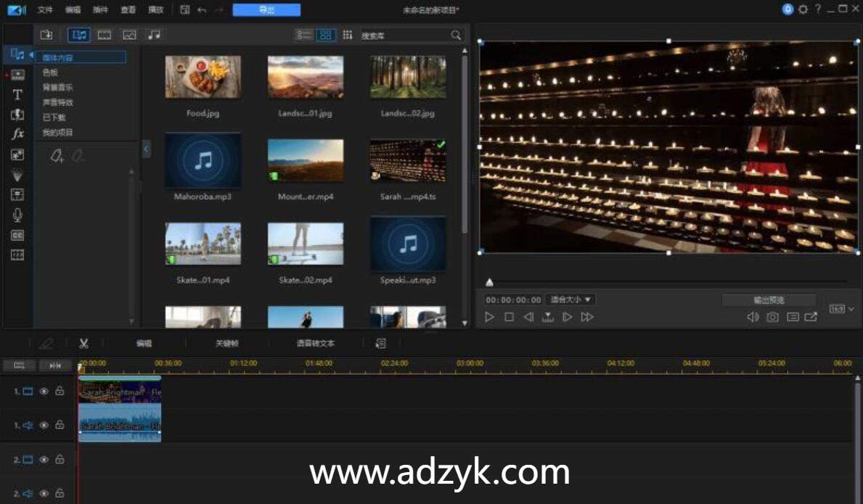Toggle visibility of video track 2
This screenshot has height=504, width=863.
click(x=44, y=460)
